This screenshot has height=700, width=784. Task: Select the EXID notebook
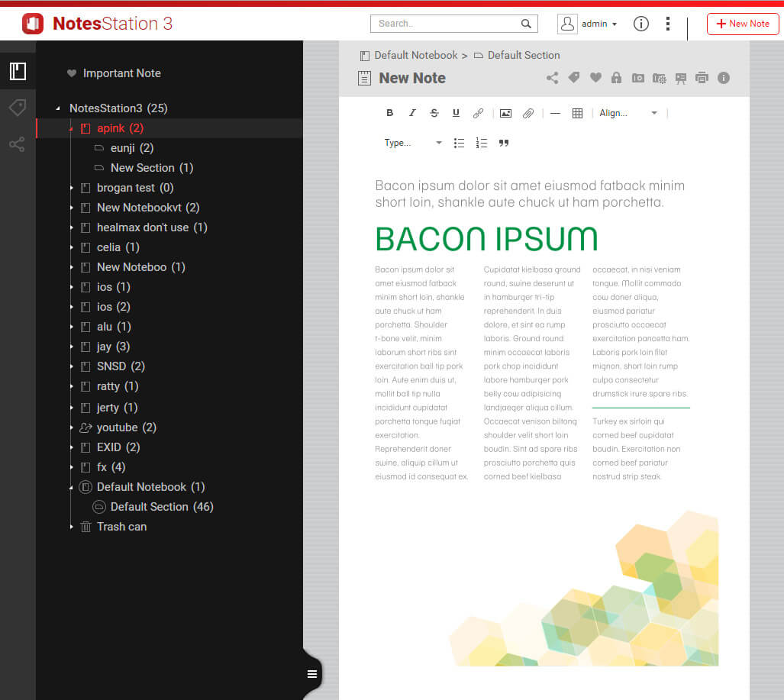(118, 447)
